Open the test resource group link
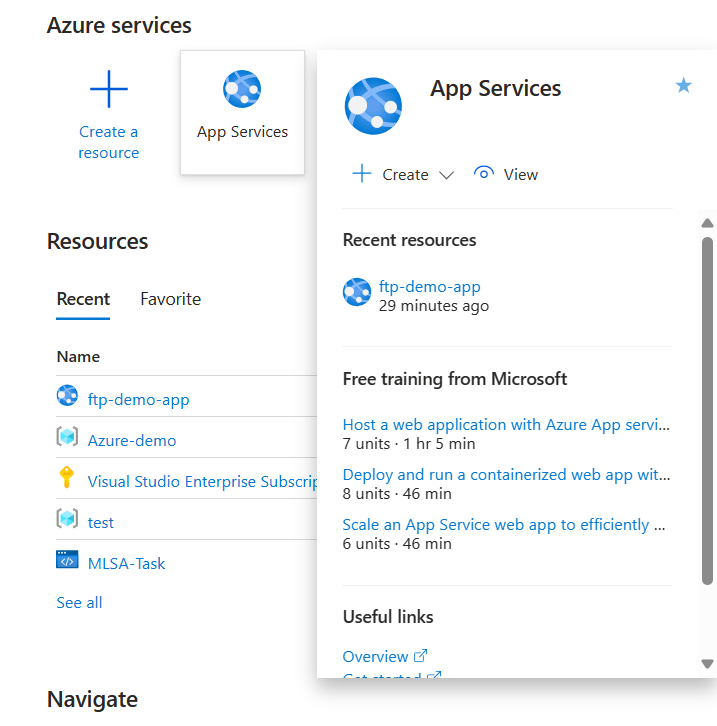717x726 pixels. (x=100, y=523)
